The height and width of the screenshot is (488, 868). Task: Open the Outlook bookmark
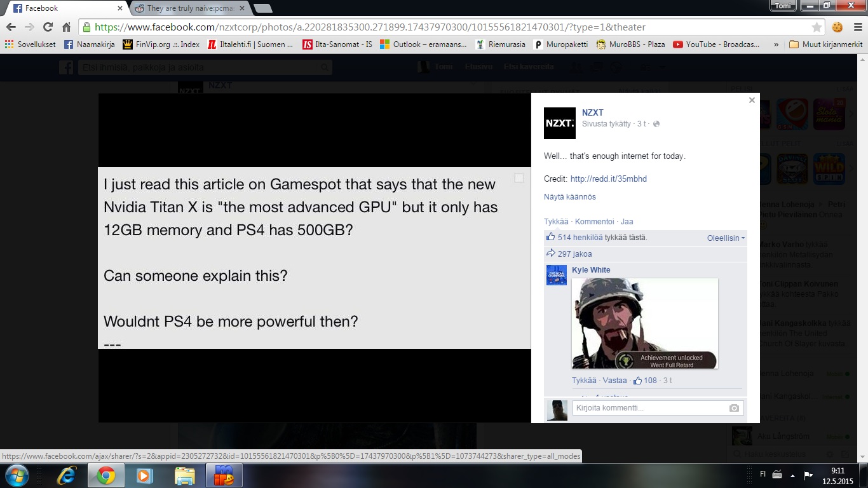coord(423,44)
